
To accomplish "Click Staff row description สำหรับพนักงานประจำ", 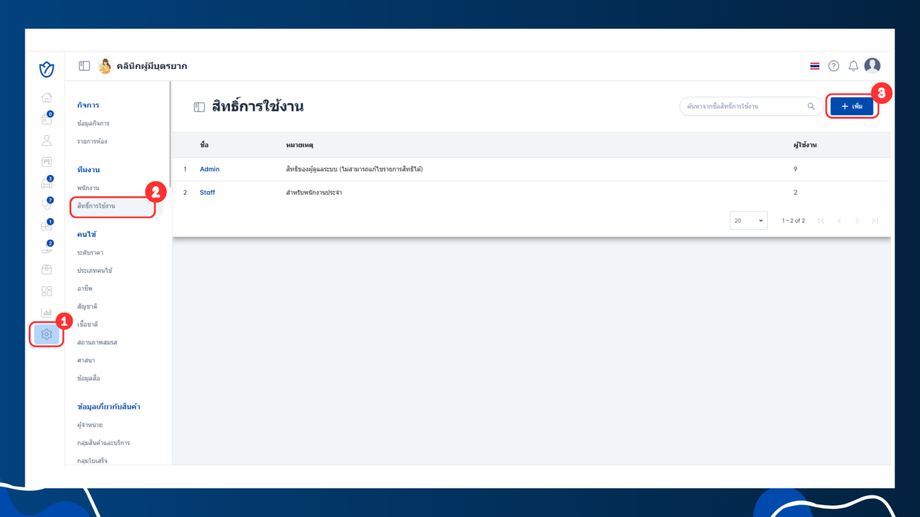I will tap(314, 192).
